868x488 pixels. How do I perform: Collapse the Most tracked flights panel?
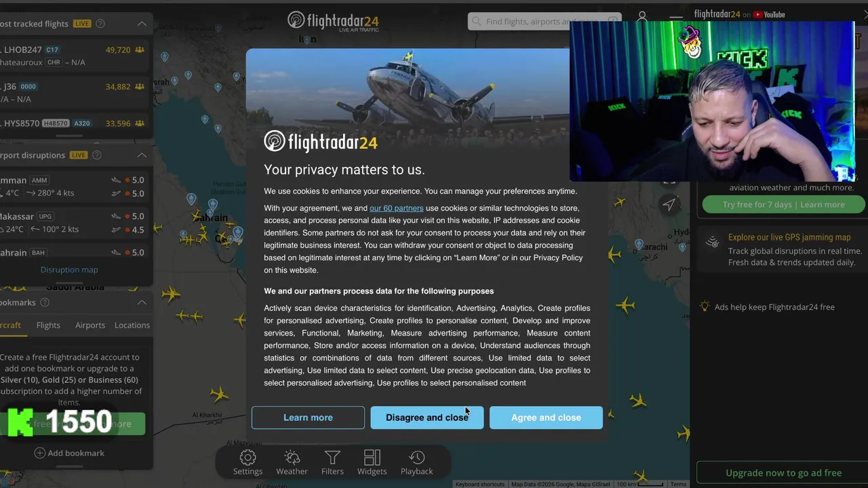click(142, 24)
